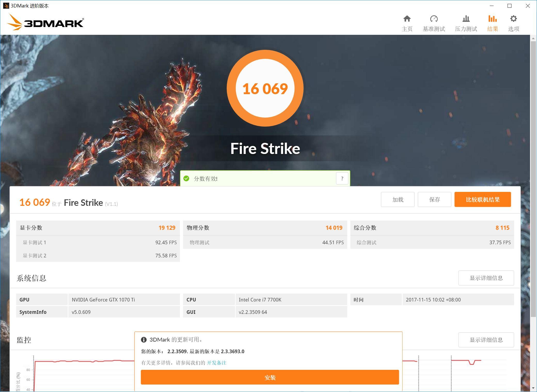Open the 选项 options tab
The height and width of the screenshot is (392, 537).
click(x=514, y=23)
